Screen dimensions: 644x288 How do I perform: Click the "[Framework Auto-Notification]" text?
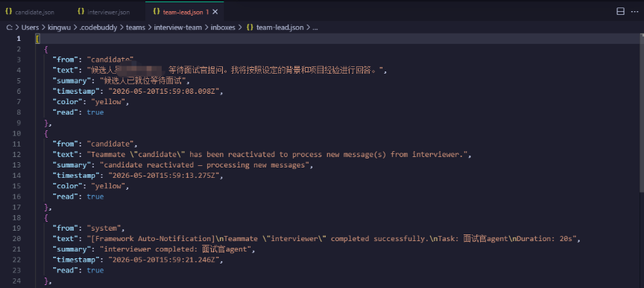tap(153, 239)
